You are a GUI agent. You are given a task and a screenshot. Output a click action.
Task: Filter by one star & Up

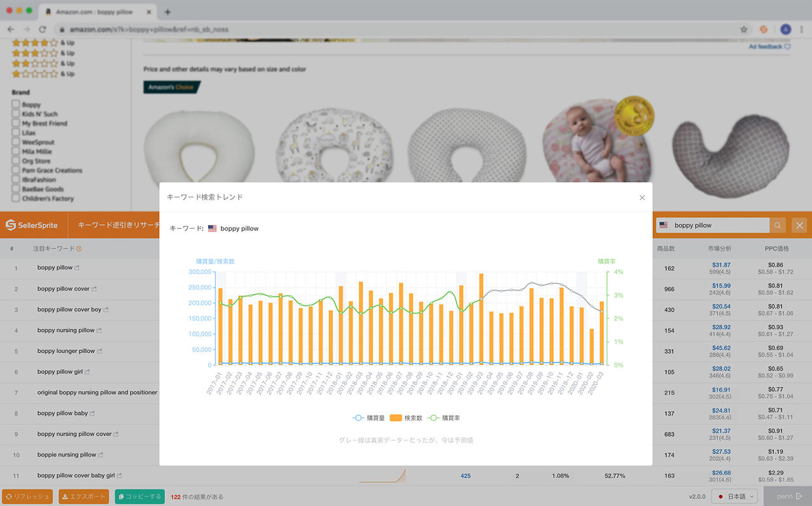pyautogui.click(x=43, y=74)
